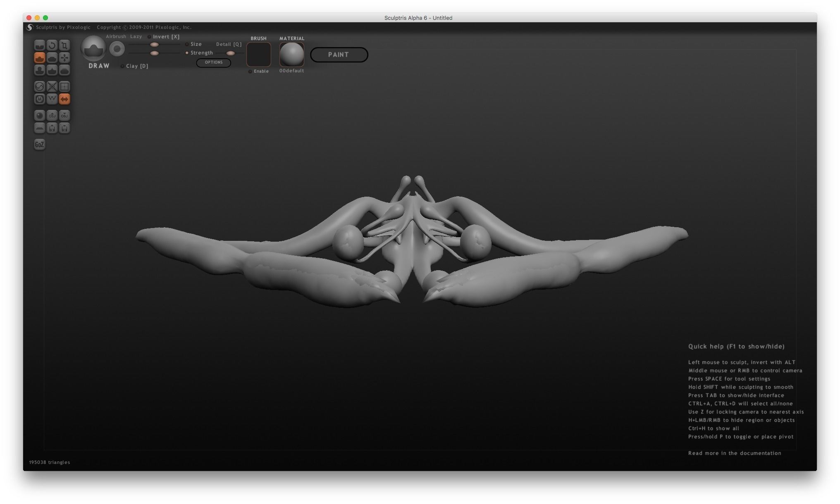Click the OPTIONS button
Image resolution: width=840 pixels, height=504 pixels.
pyautogui.click(x=213, y=62)
